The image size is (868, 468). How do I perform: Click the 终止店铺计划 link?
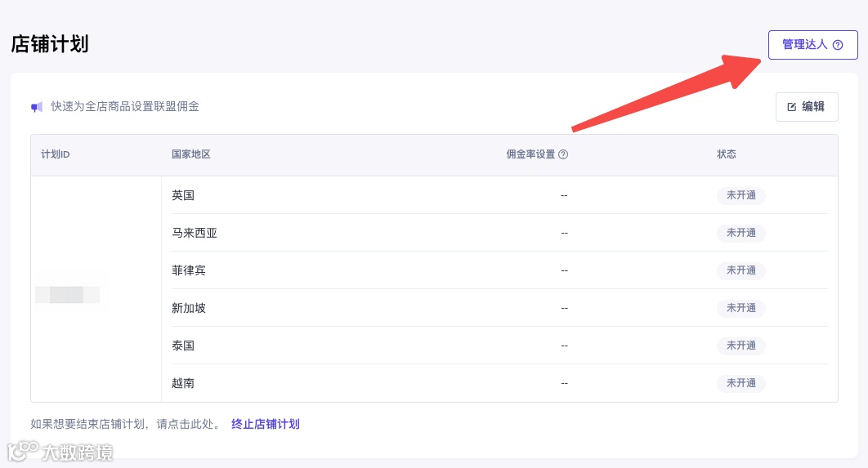pos(265,424)
